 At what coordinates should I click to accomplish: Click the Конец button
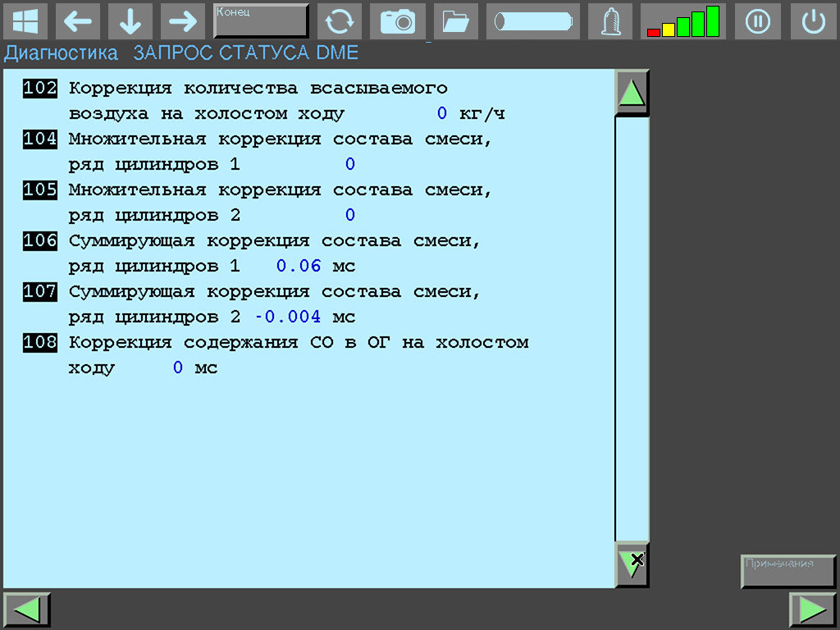tap(261, 21)
